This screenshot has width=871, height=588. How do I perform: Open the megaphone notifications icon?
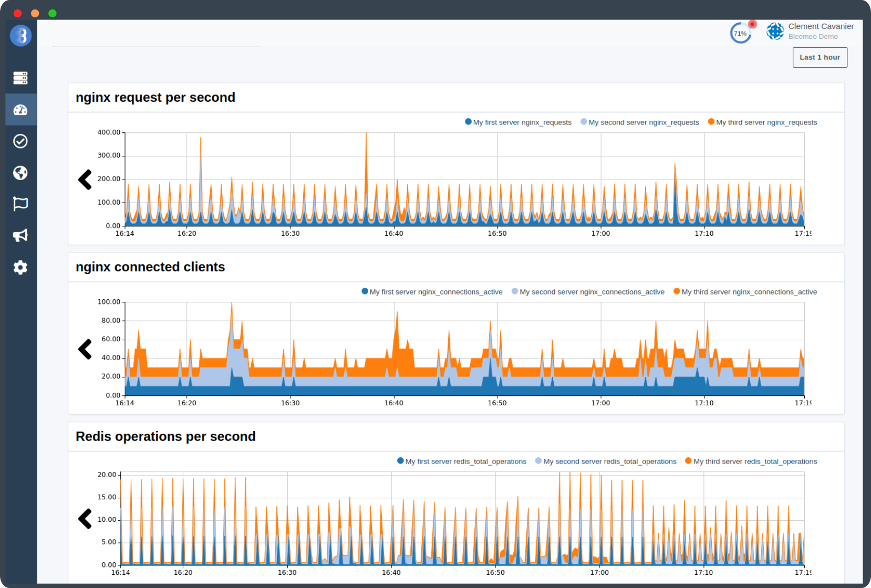(x=20, y=235)
